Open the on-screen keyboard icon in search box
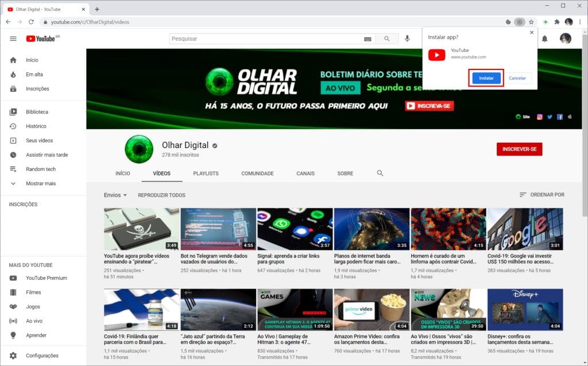Screen dimensions: 588x366 [367, 39]
